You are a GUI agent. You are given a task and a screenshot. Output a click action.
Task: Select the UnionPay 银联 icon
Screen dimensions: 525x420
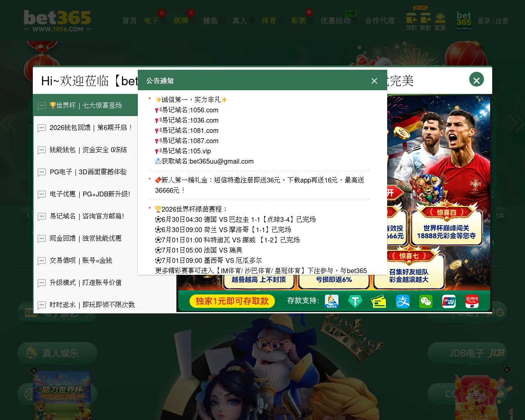[x=449, y=301]
